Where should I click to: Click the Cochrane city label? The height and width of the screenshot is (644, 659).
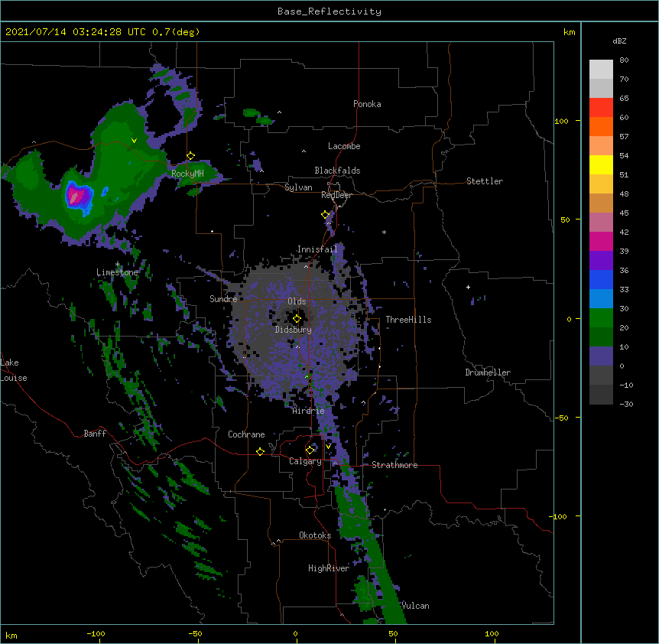[x=246, y=434]
